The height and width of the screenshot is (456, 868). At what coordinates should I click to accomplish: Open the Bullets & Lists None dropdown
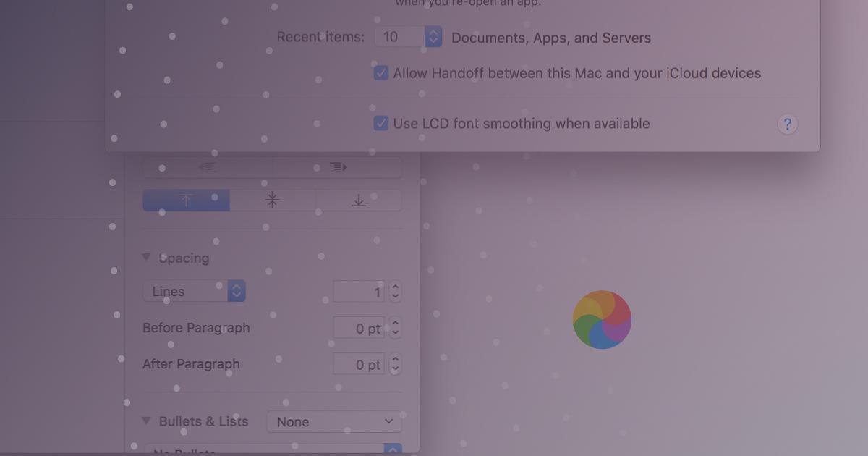point(334,421)
